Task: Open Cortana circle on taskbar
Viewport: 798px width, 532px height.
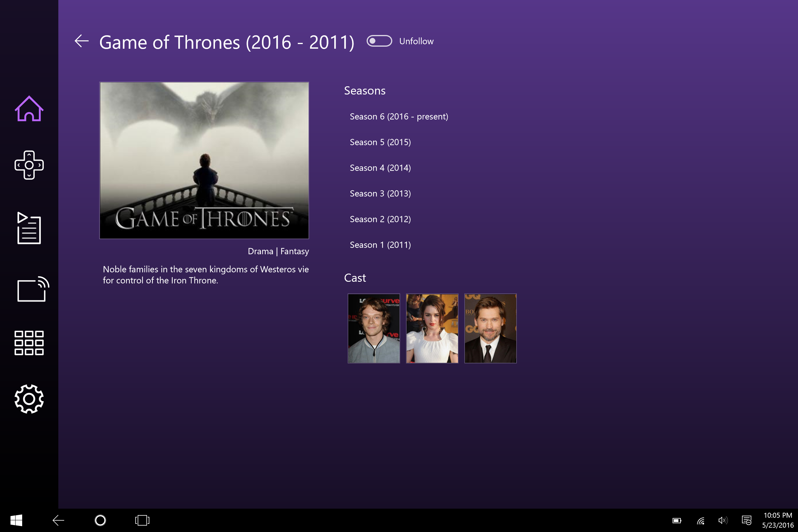Action: click(100, 520)
